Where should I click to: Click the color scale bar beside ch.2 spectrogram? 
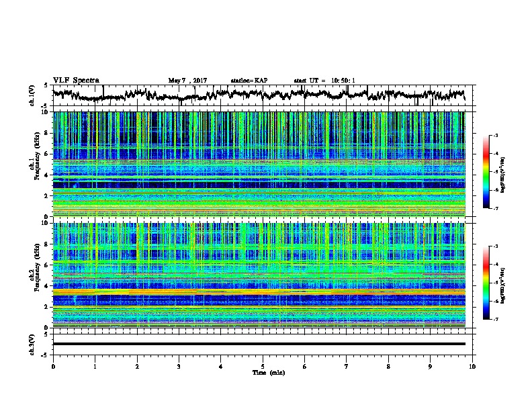tap(486, 283)
